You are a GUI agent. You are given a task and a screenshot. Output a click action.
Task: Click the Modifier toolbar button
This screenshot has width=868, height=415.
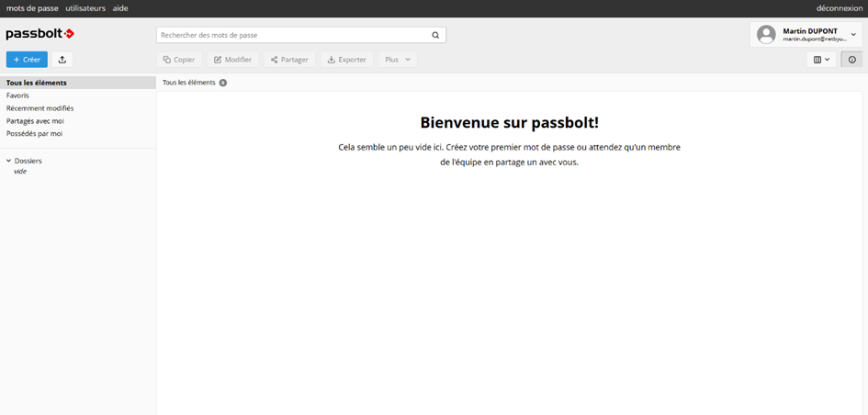(232, 60)
